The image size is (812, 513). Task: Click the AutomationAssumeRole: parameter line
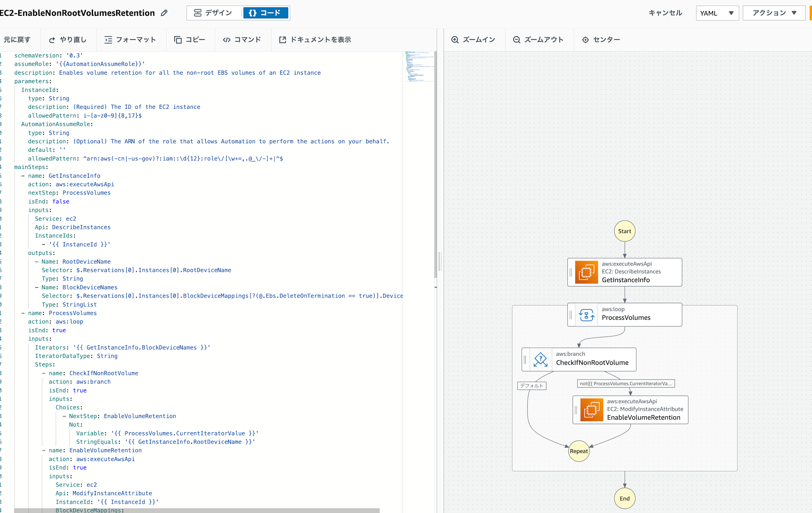[57, 124]
